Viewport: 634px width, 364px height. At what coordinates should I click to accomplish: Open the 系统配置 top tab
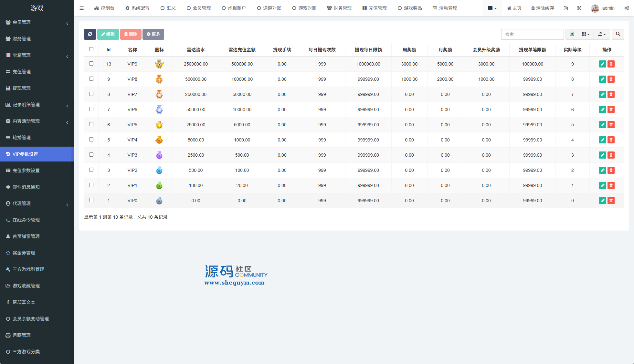(x=137, y=8)
